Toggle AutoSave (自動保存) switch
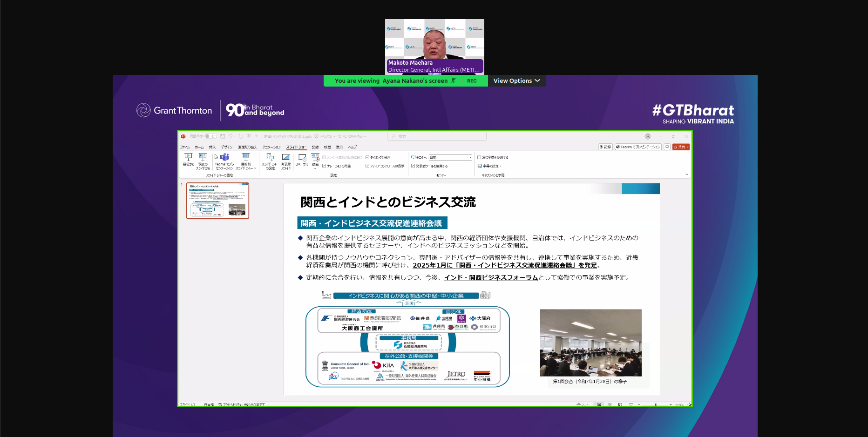868x437 pixels. click(210, 136)
